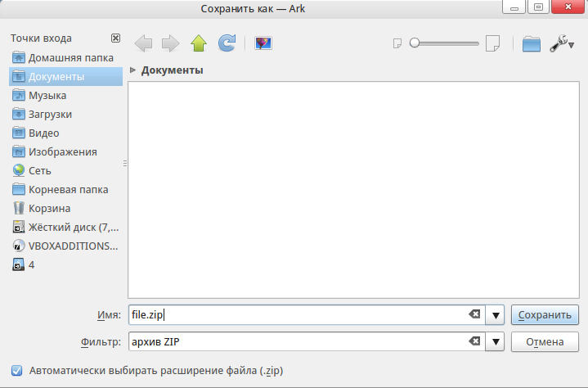
Task: Adjust the icon size slider handle
Action: pos(415,43)
